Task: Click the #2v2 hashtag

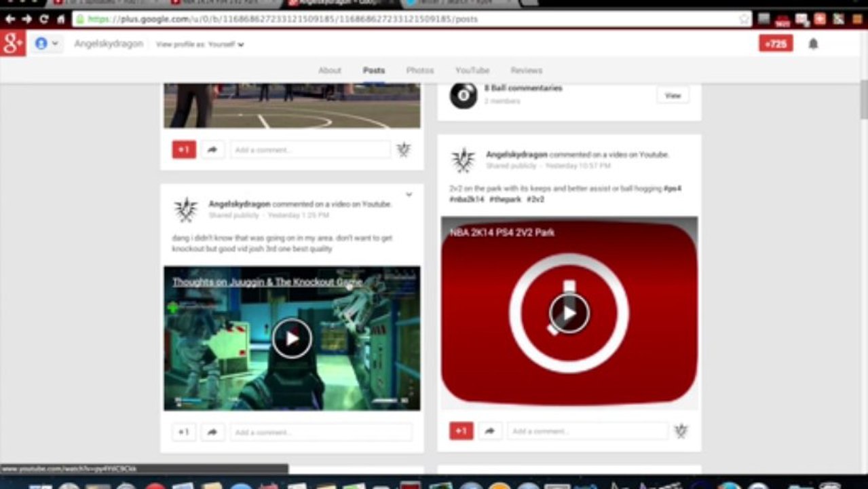Action: coord(535,200)
